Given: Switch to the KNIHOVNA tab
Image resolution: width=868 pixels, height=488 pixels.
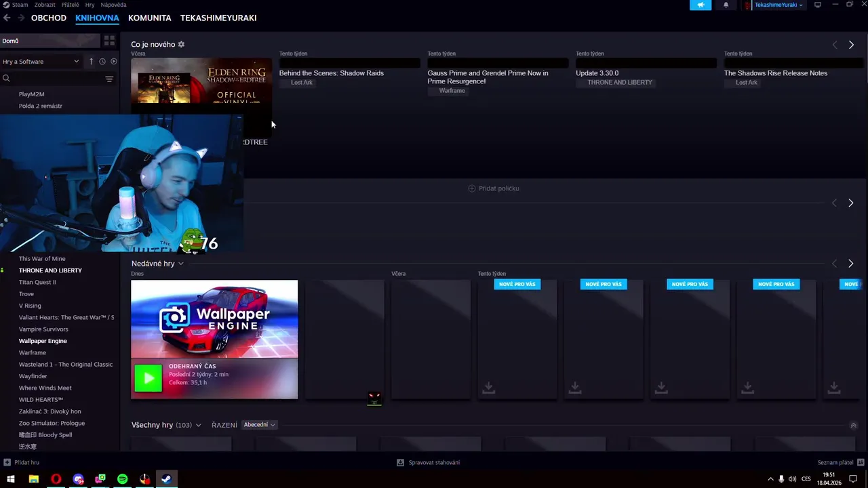Looking at the screenshot, I should 97,18.
